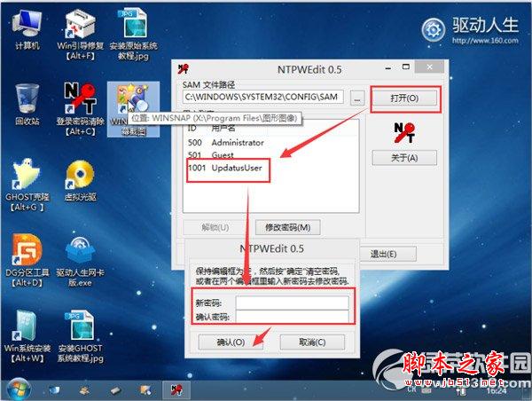Click the browse ... button beside SAM path

tap(357, 98)
